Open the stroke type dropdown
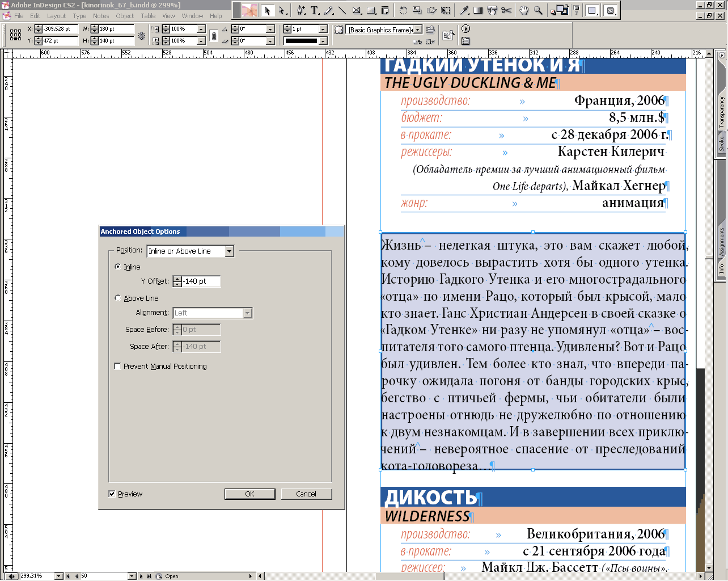This screenshot has width=728, height=581. [x=323, y=41]
